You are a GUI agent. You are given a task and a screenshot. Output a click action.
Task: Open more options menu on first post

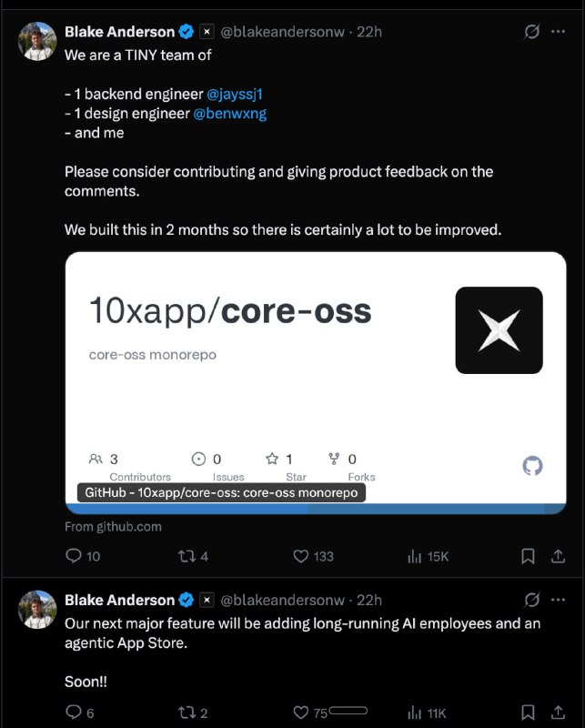[559, 32]
